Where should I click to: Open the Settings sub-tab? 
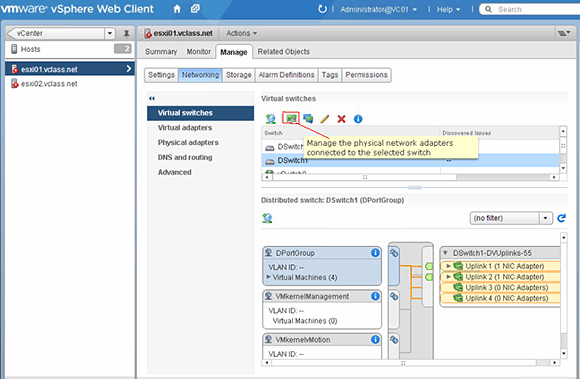(161, 75)
